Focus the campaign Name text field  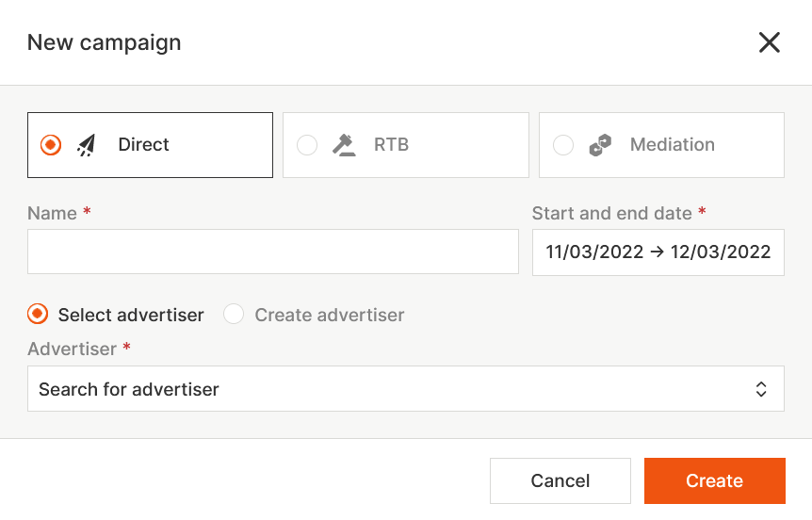click(x=272, y=252)
